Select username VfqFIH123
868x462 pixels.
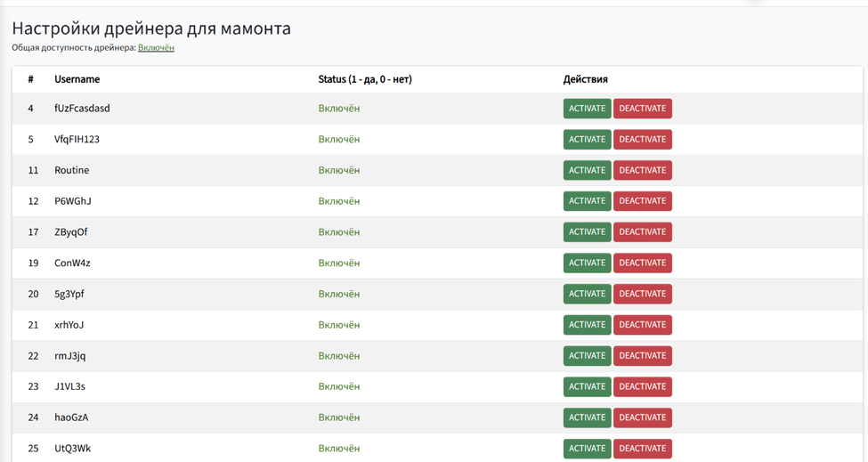coord(77,140)
